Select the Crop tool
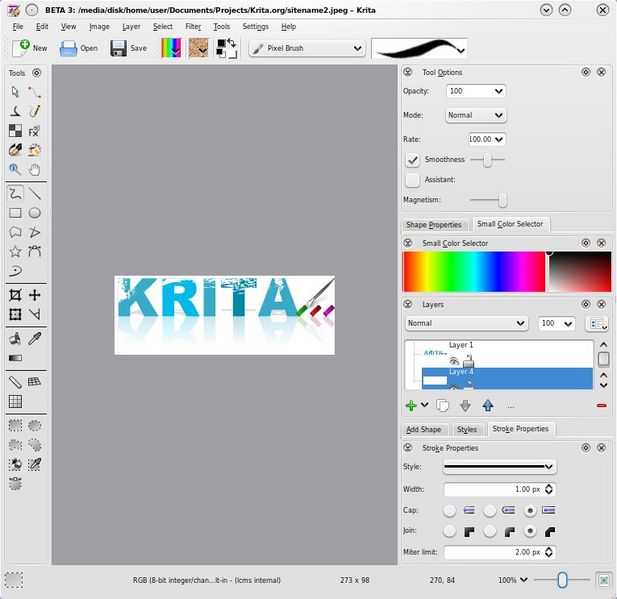The width and height of the screenshot is (617, 599). [x=15, y=295]
